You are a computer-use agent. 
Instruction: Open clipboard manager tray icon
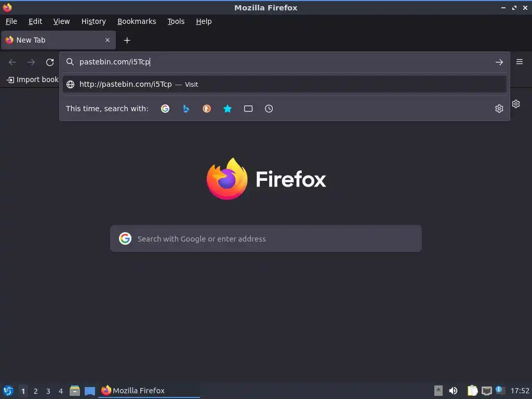tap(472, 391)
